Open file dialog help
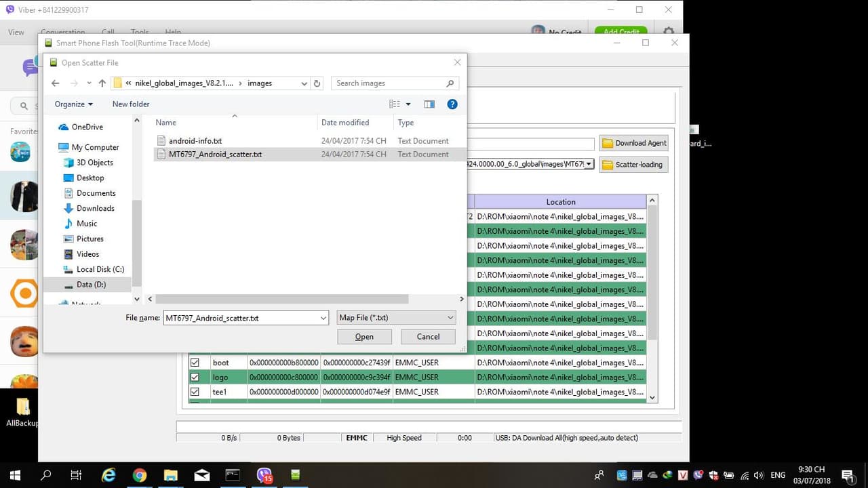 tap(452, 104)
